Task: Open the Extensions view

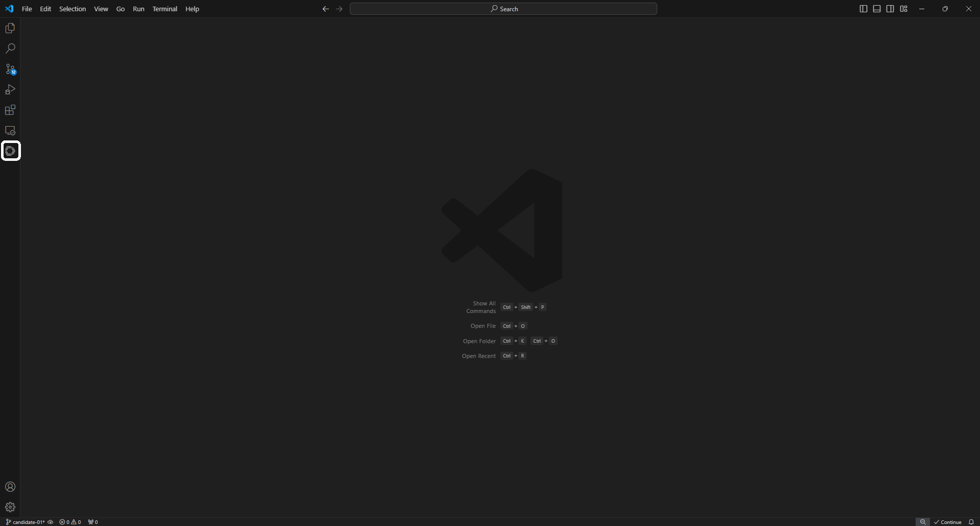Action: [10, 110]
